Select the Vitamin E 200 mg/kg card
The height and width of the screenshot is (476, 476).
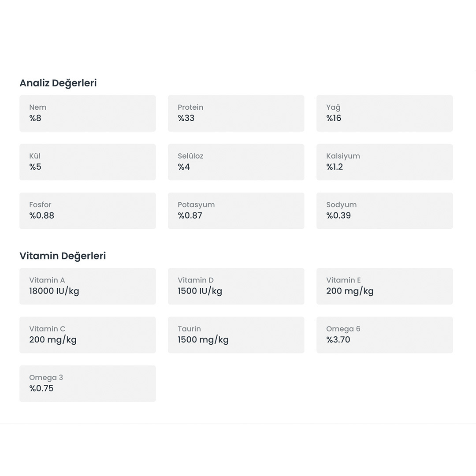(x=384, y=286)
